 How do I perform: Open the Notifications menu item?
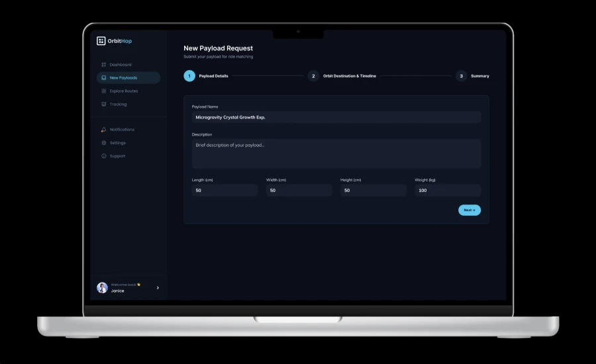(128, 130)
